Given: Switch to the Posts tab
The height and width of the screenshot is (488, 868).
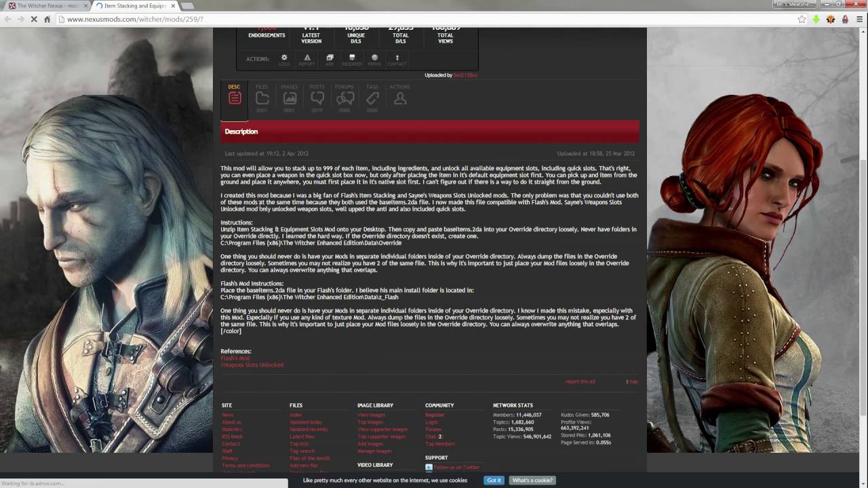Looking at the screenshot, I should tap(317, 98).
